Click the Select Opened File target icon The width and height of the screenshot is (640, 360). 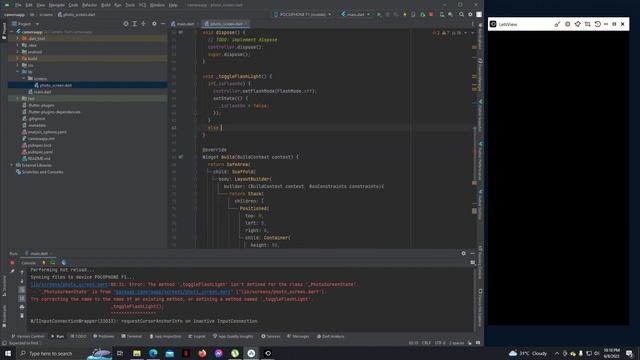pyautogui.click(x=126, y=24)
